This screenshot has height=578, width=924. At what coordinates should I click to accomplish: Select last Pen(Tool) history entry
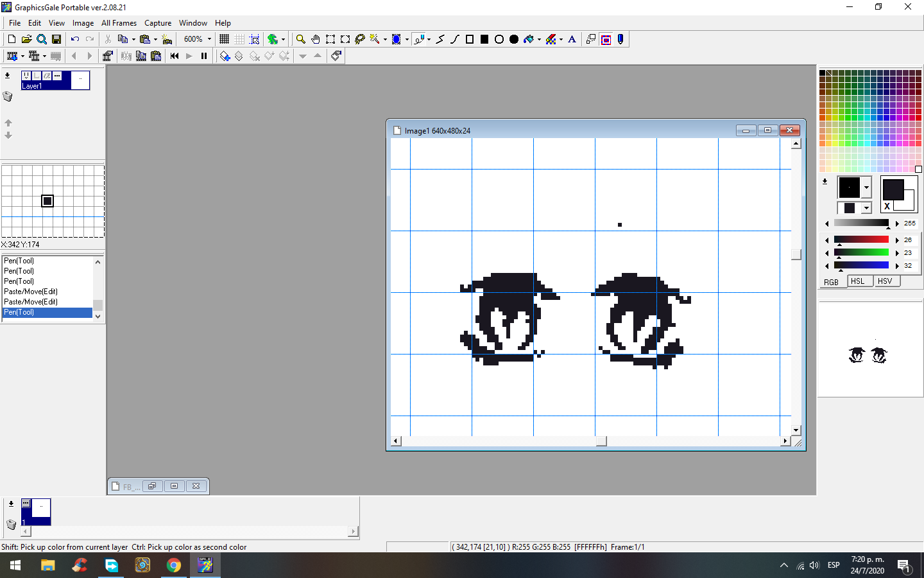[x=47, y=312]
